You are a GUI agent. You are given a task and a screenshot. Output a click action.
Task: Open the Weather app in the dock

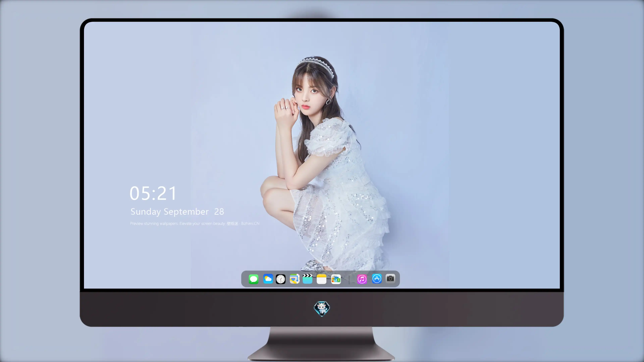(x=268, y=279)
